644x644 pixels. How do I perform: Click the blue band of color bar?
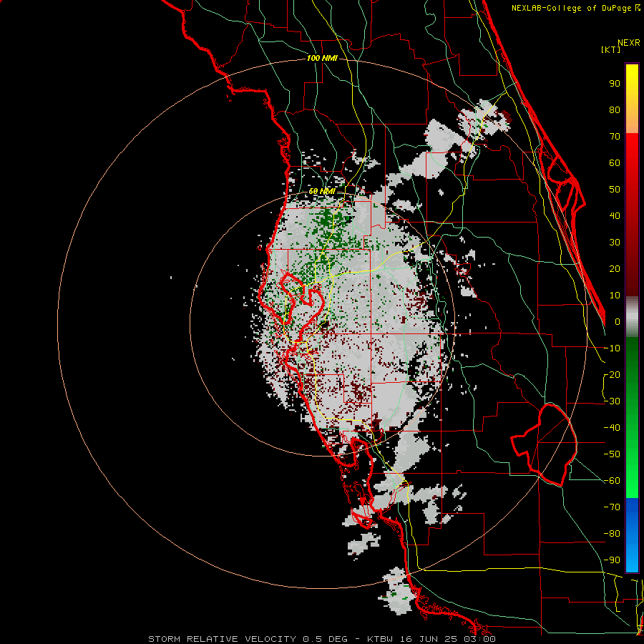(632, 535)
